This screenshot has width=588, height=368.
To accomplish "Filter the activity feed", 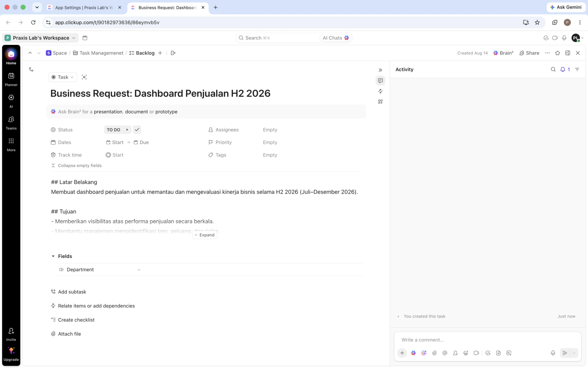I will pyautogui.click(x=577, y=70).
